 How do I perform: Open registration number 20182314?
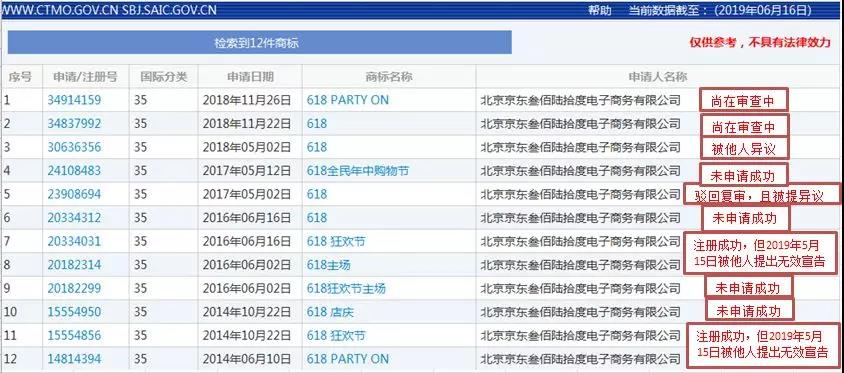click(74, 265)
